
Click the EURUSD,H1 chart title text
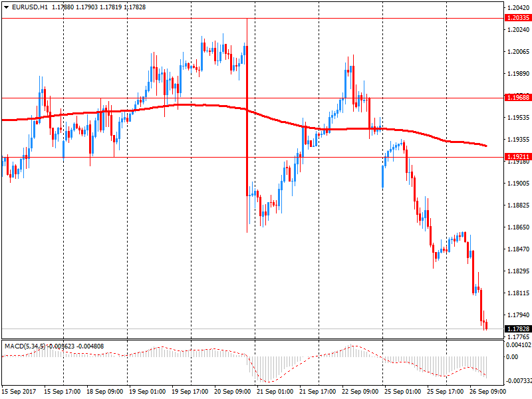point(30,7)
